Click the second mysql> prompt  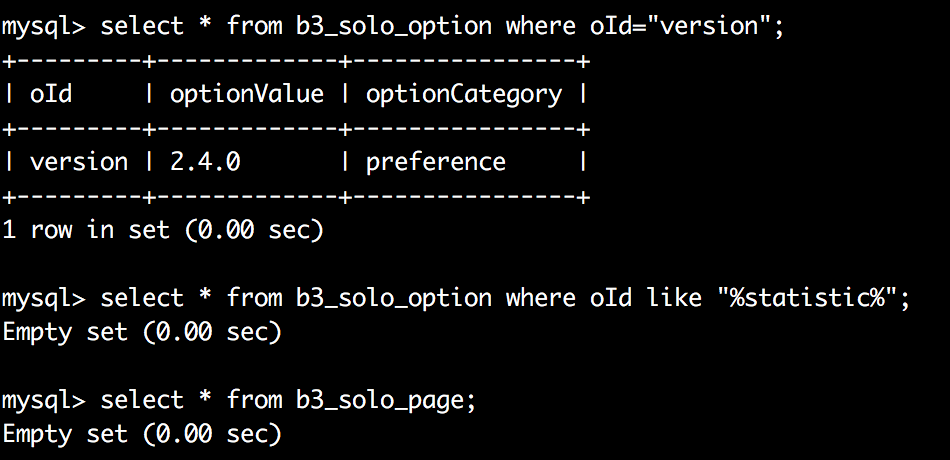(x=44, y=298)
